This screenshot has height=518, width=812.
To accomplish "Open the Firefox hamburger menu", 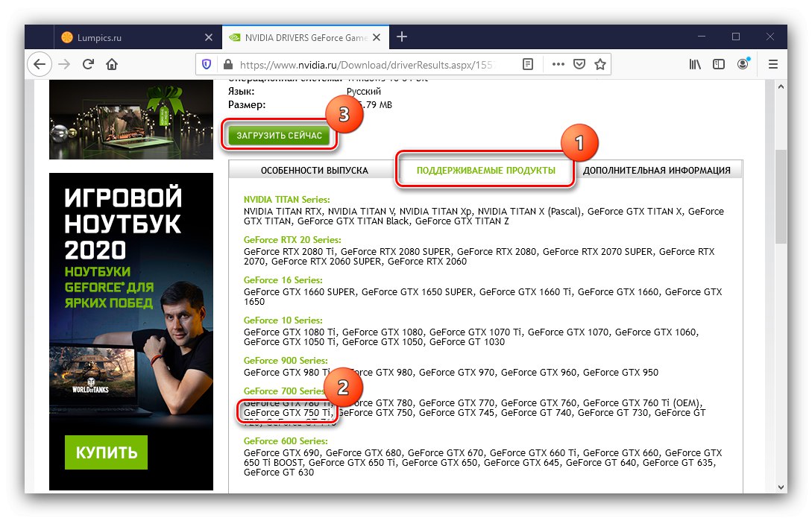I will pos(773,64).
